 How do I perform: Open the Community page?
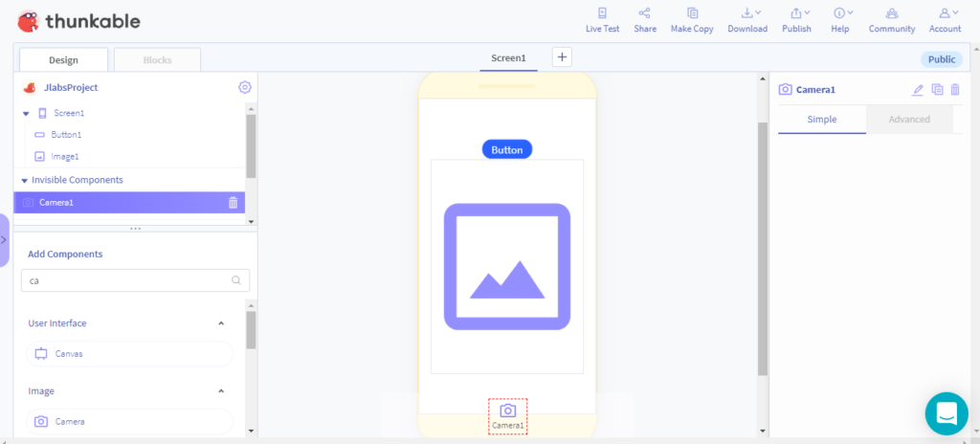pyautogui.click(x=892, y=21)
